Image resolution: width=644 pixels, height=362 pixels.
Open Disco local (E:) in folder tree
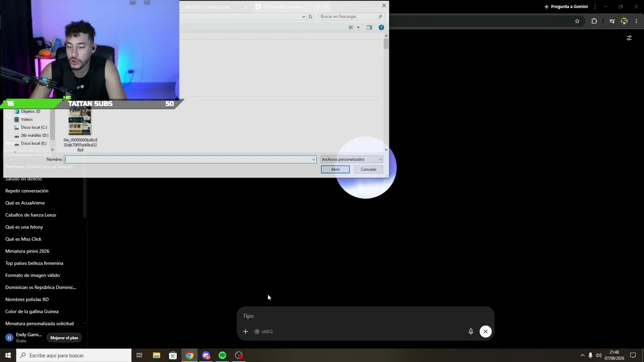point(33,143)
